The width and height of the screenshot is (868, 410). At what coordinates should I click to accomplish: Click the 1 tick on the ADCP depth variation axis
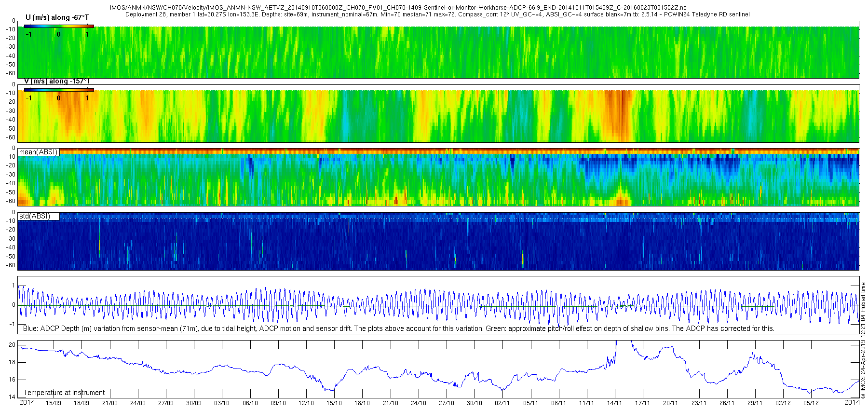point(14,286)
